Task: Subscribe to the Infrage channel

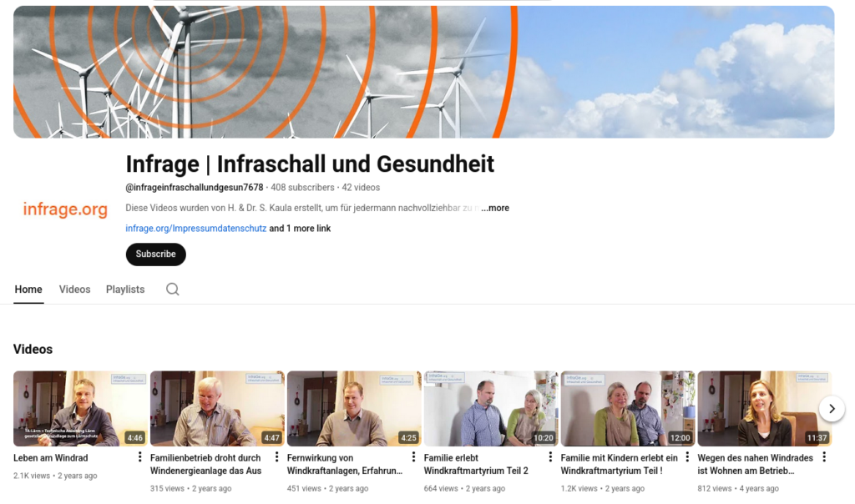Action: (155, 255)
